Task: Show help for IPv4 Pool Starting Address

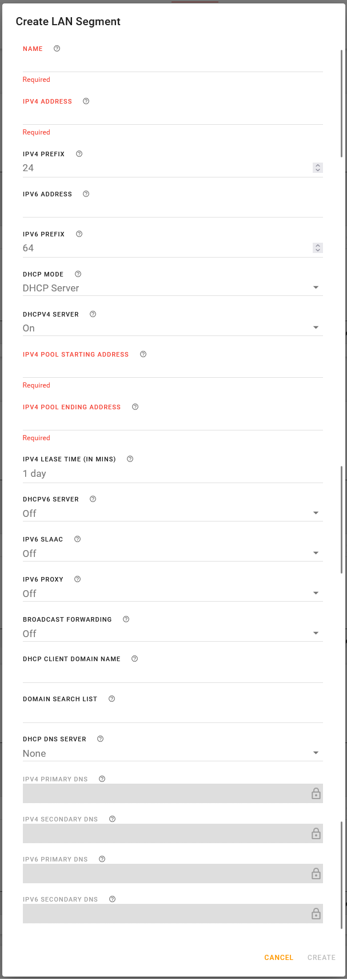Action: click(143, 354)
